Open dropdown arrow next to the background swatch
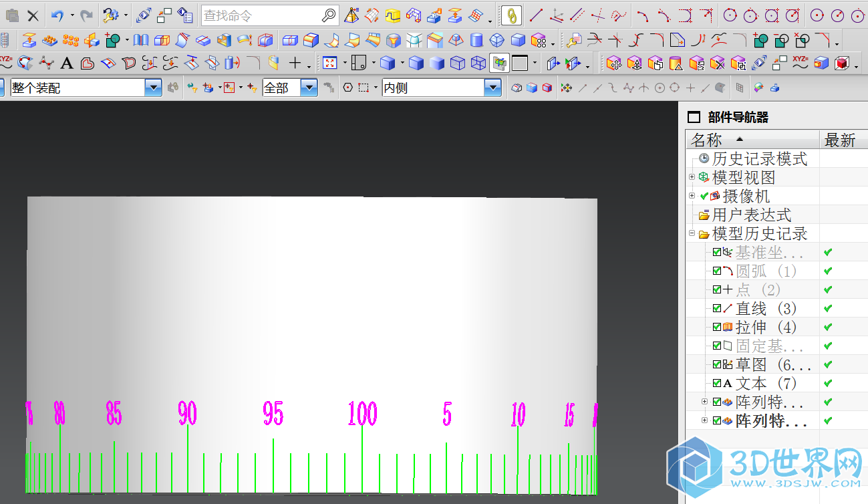The image size is (868, 504). (534, 64)
